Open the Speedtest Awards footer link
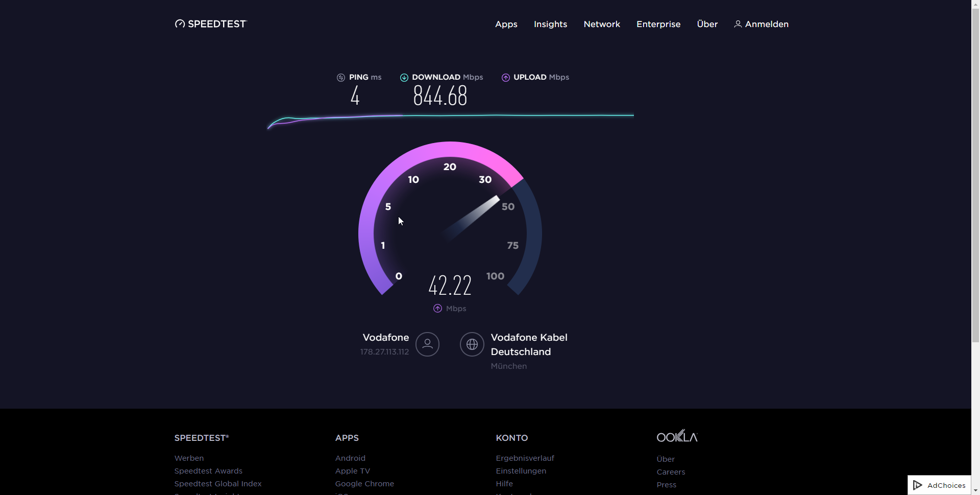The height and width of the screenshot is (495, 980). tap(208, 471)
